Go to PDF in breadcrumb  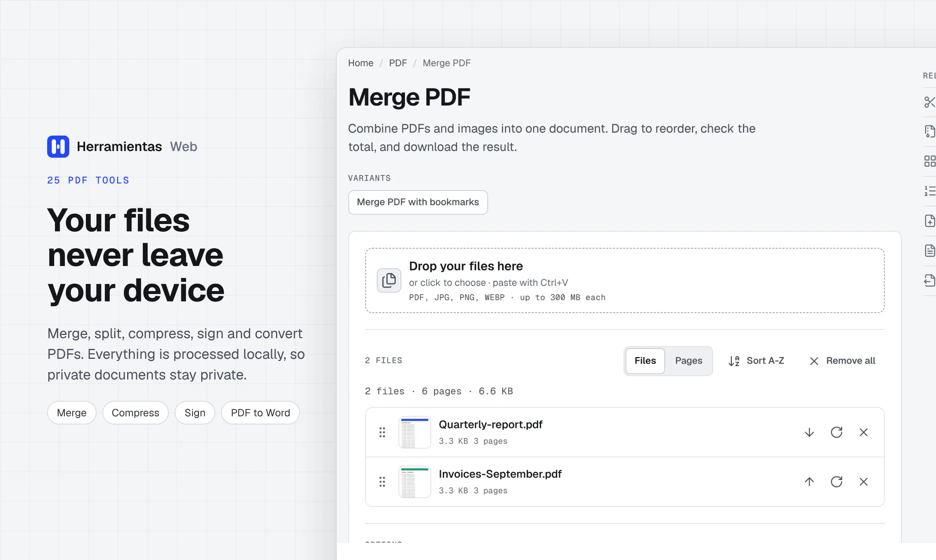click(x=398, y=63)
